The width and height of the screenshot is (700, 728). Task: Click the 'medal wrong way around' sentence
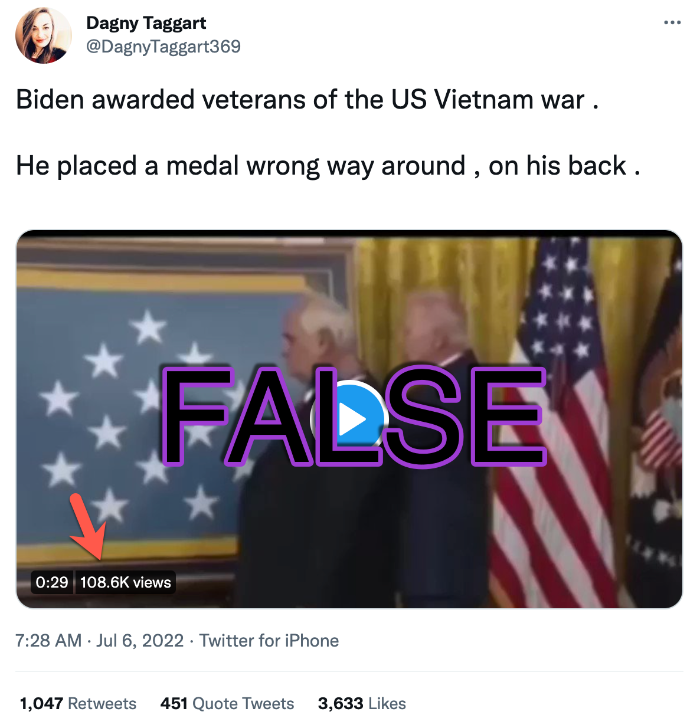click(328, 166)
